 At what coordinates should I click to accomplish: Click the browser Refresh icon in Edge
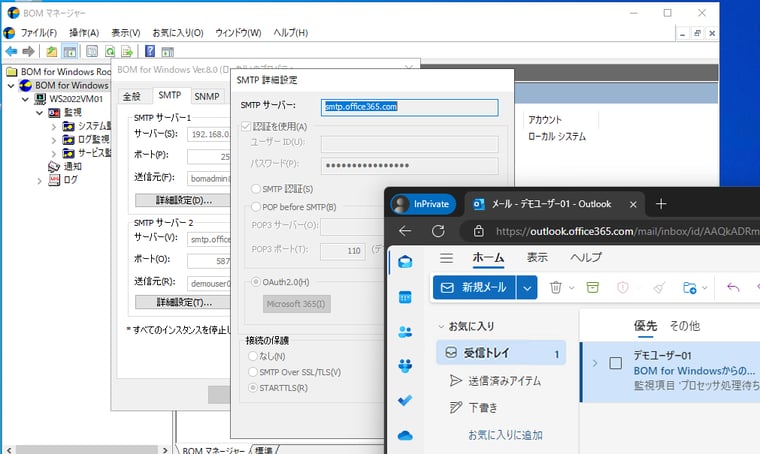coord(438,231)
